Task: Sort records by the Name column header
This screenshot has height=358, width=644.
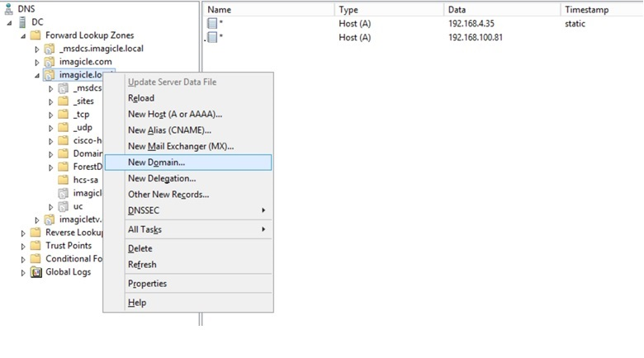Action: point(268,9)
